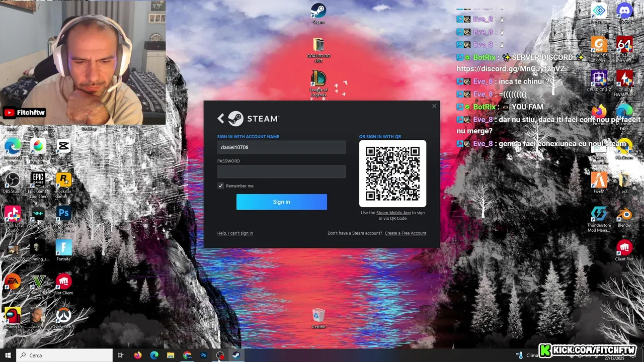The width and height of the screenshot is (644, 362).
Task: Open the Rockstar Games icon
Action: (x=63, y=185)
